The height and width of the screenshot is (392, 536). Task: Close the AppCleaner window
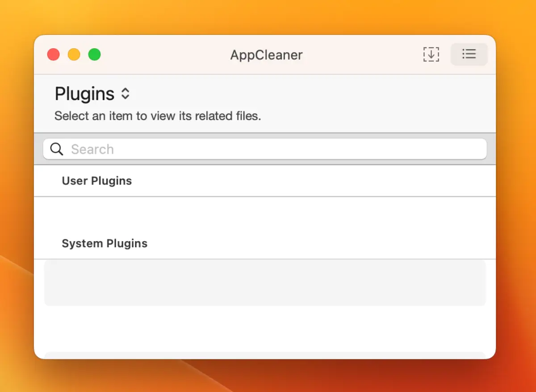pyautogui.click(x=54, y=54)
